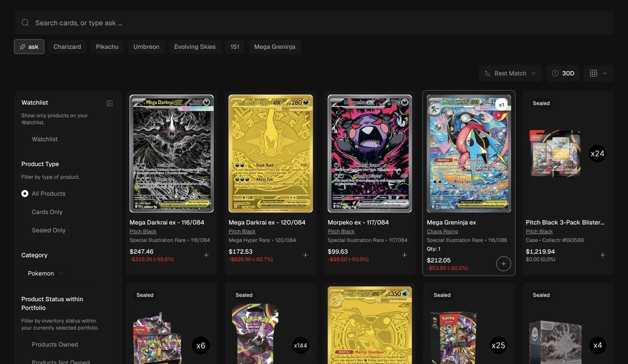Open Pitch Black link under Morpeko ex
Screen dimensions: 628x364
tap(341, 231)
